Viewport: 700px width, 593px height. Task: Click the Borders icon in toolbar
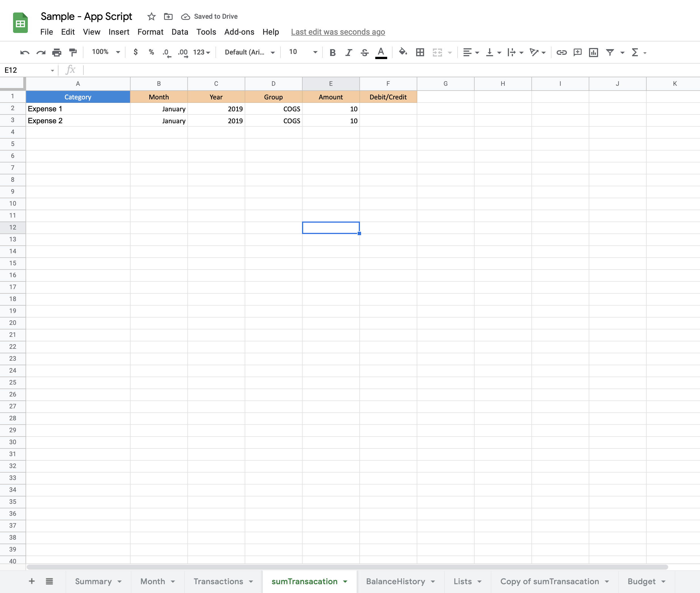click(420, 52)
